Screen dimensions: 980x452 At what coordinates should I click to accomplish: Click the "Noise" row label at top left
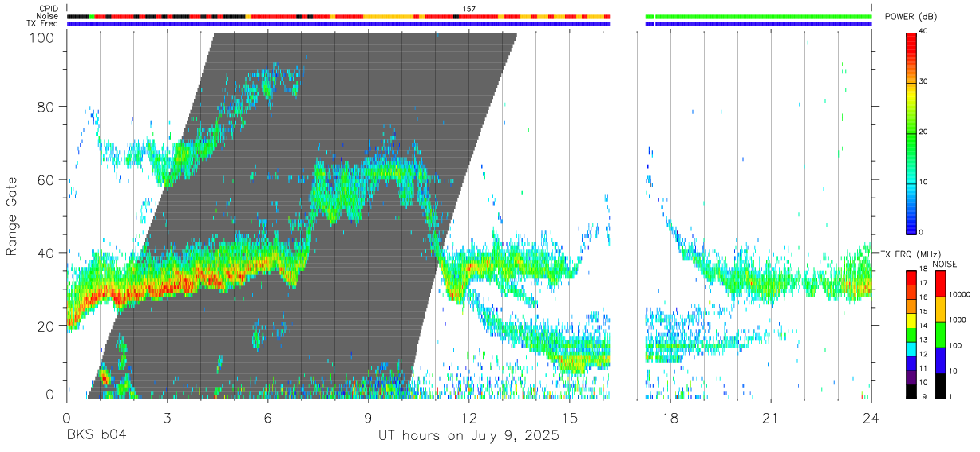point(48,16)
